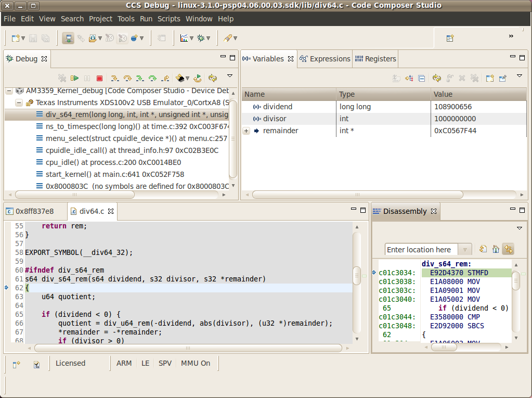
Task: Click the Step Over icon
Action: click(x=128, y=78)
